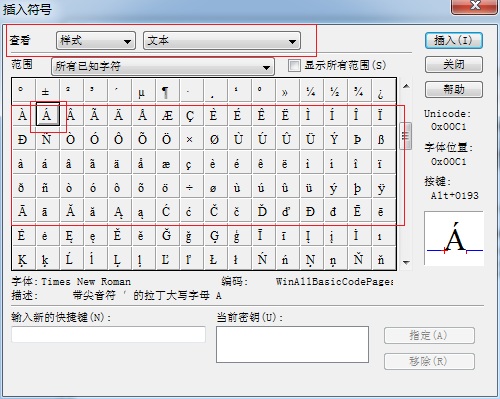This screenshot has width=500, height=399.
Task: Grab the symbol grid scrollbar thumb
Action: click(x=406, y=136)
